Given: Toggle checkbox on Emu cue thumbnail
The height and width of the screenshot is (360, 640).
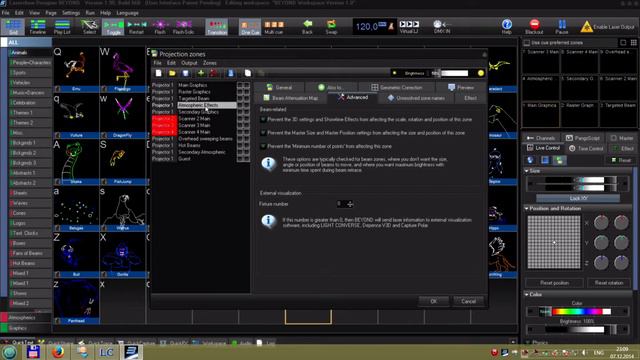Looking at the screenshot, I should click(x=58, y=89).
